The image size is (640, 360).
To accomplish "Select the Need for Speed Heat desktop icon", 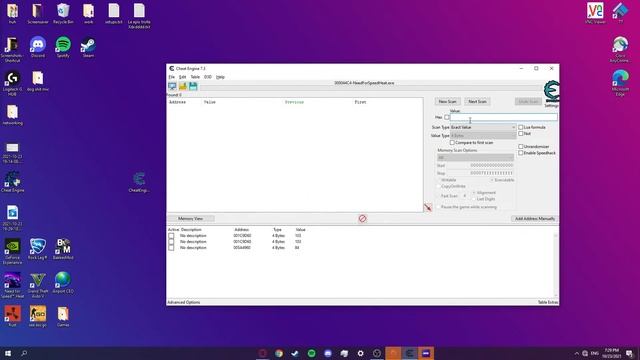I will click(x=12, y=285).
